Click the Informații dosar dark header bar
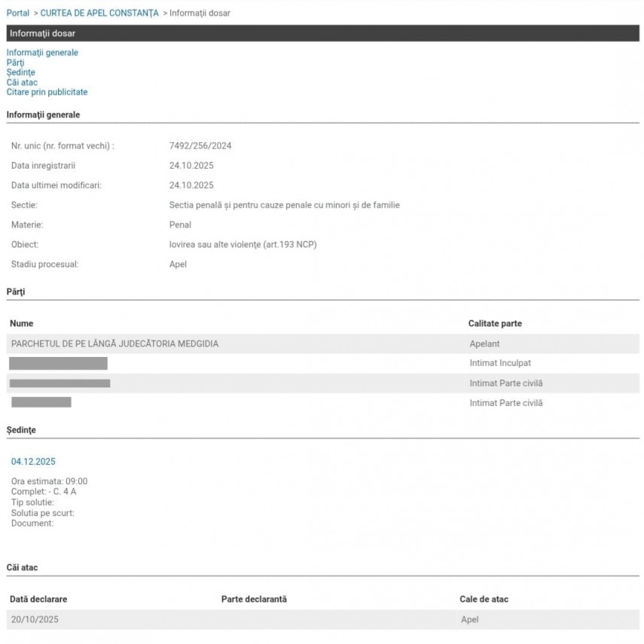 tap(322, 33)
